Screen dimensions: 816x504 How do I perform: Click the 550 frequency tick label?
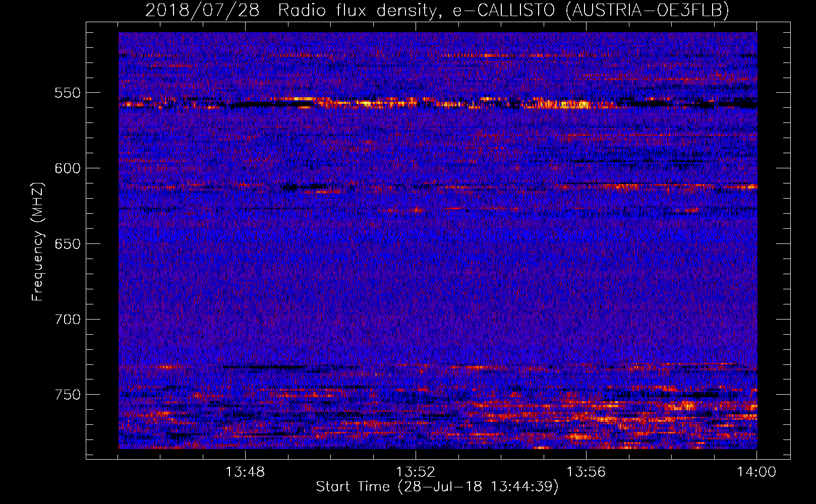pos(68,93)
